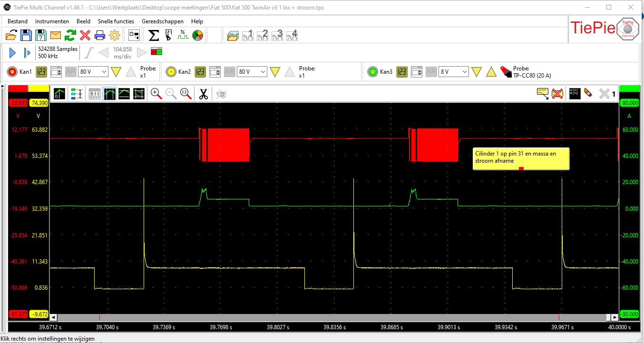This screenshot has height=343, width=644.
Task: Click the print icon in the toolbar
Action: click(x=100, y=35)
